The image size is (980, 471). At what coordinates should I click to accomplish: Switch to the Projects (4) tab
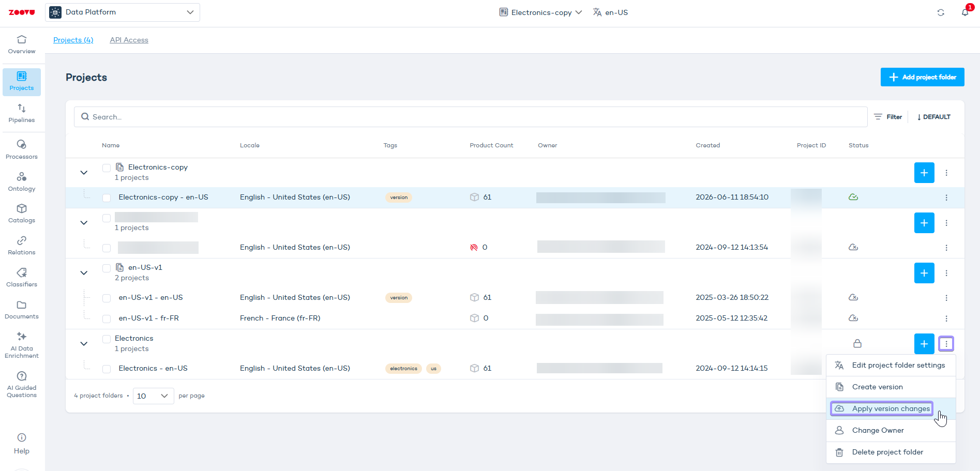click(x=73, y=40)
